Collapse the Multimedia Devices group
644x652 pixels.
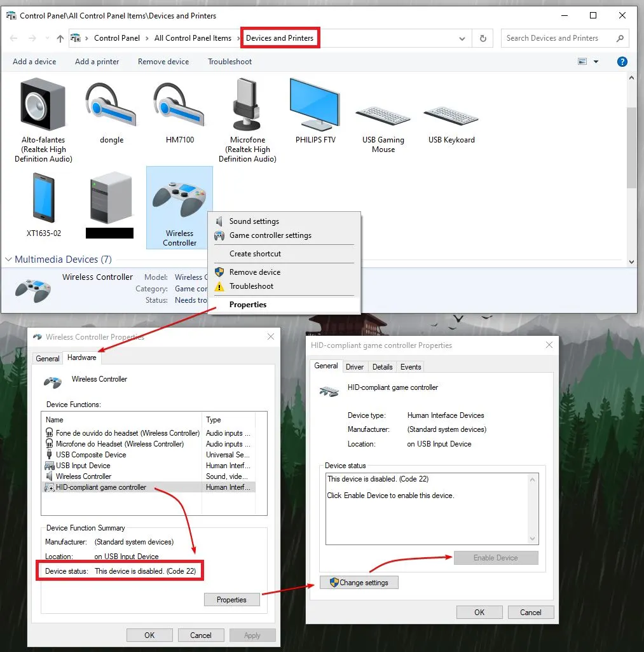coord(9,260)
